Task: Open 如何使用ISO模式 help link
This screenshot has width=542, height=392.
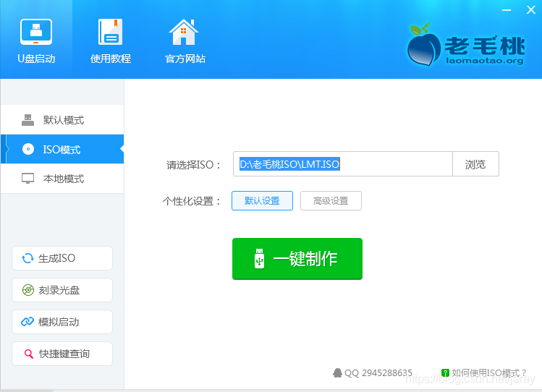Action: [x=484, y=373]
